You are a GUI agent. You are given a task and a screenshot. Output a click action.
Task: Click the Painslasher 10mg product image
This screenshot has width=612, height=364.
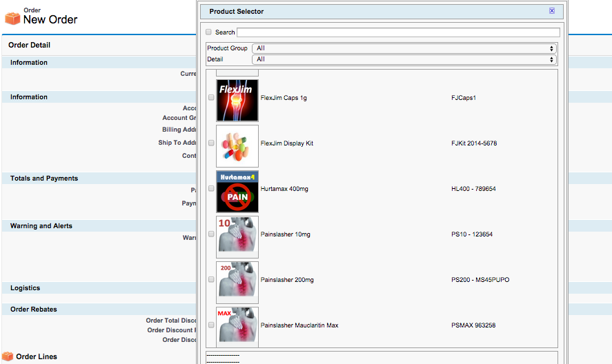pyautogui.click(x=237, y=237)
